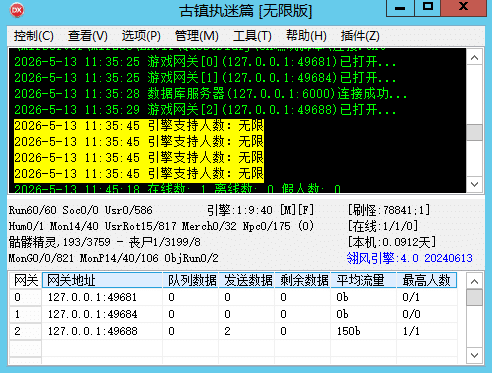
Task: Click the red DX application icon
Action: 17,11
